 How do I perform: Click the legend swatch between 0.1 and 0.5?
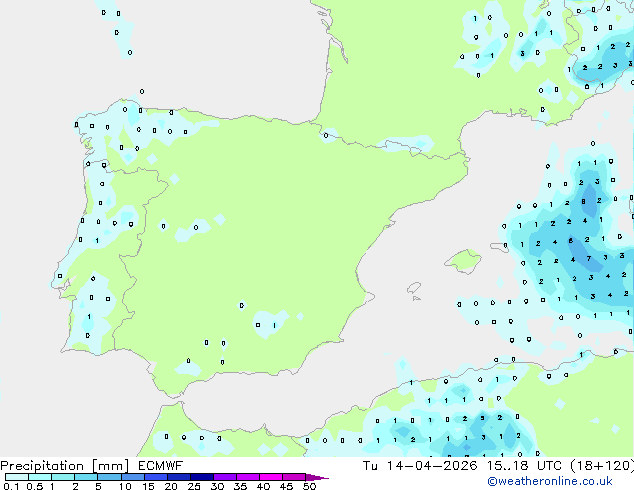pyautogui.click(x=17, y=477)
